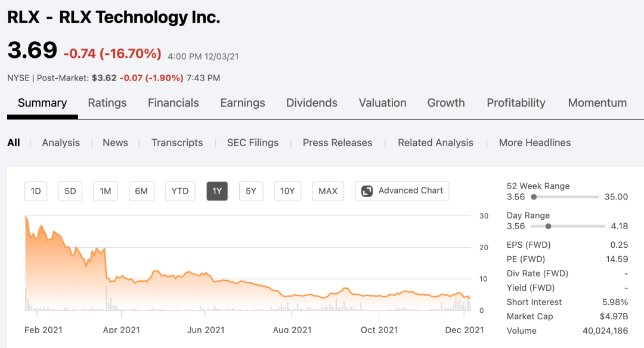Click the Day Range slider marker
The width and height of the screenshot is (644, 348).
coord(548,226)
